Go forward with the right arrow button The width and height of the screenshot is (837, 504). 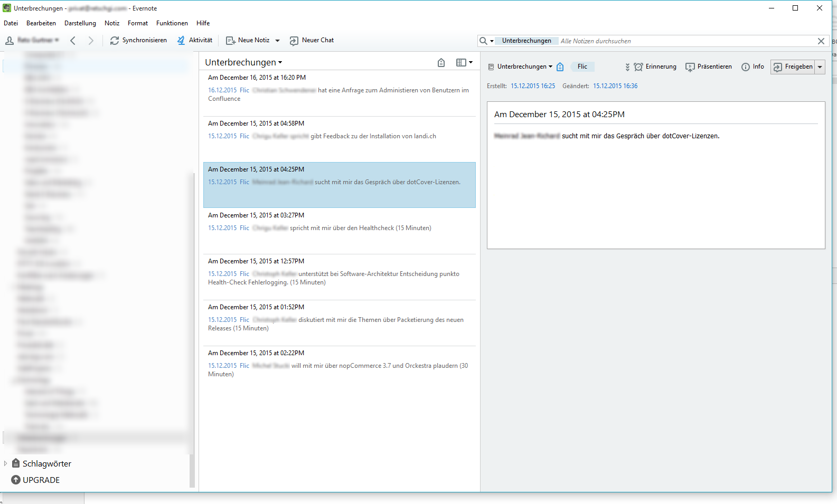click(91, 41)
